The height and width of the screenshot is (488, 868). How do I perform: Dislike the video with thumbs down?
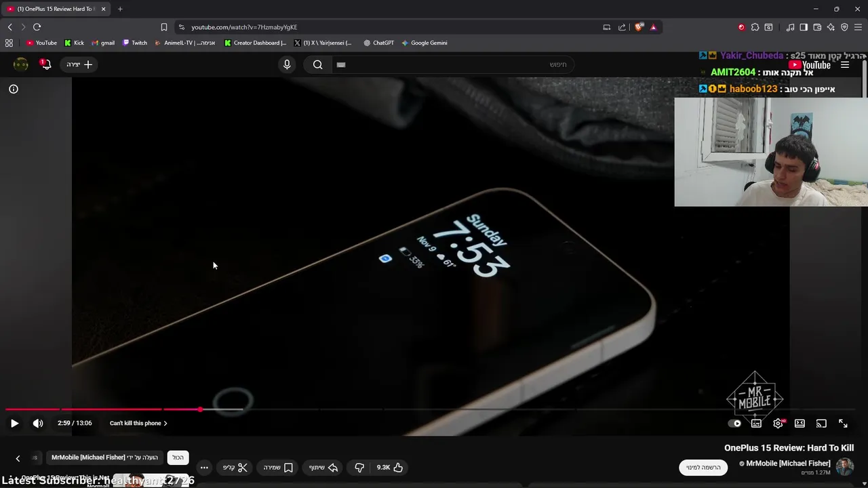[359, 468]
